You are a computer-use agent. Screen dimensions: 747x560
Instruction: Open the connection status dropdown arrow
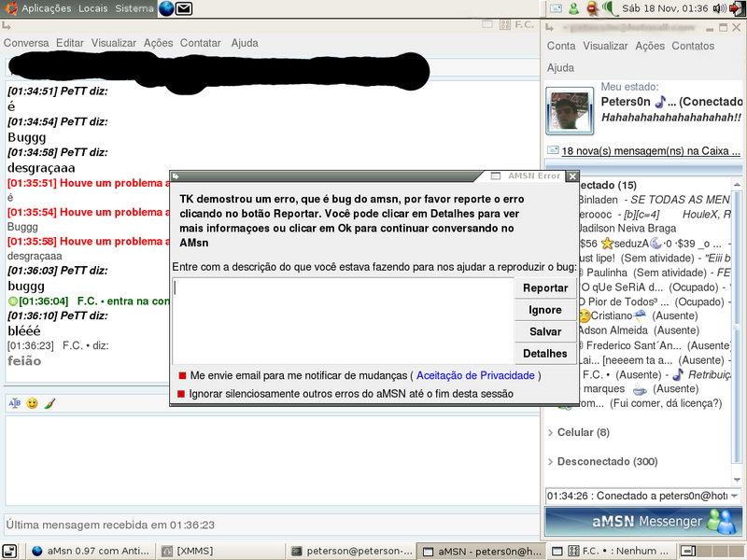735,496
